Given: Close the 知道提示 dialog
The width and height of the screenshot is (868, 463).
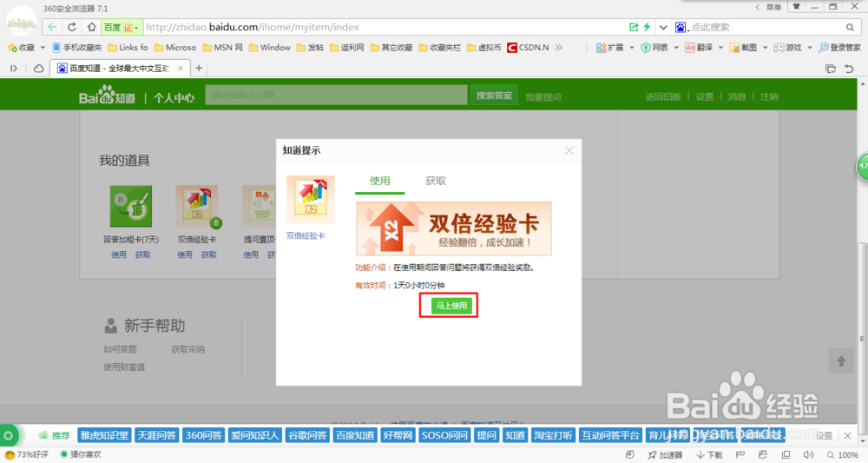Looking at the screenshot, I should 569,150.
